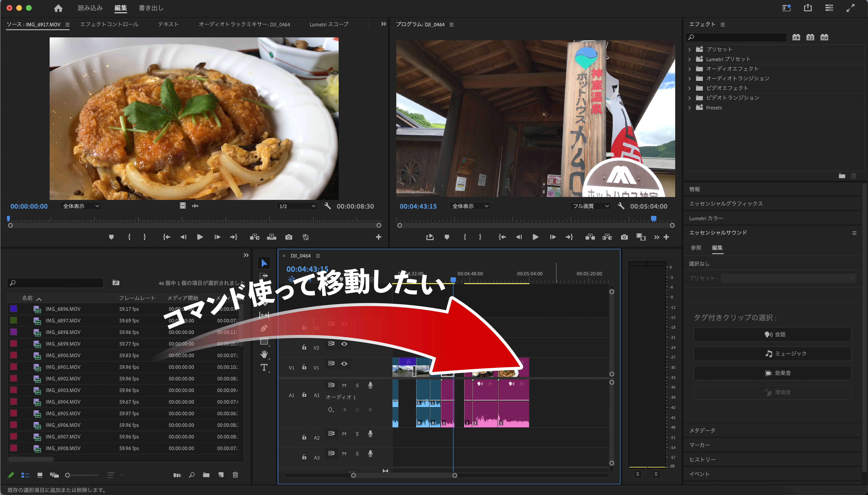
Task: Delete selected item with project trash icon
Action: click(x=235, y=475)
